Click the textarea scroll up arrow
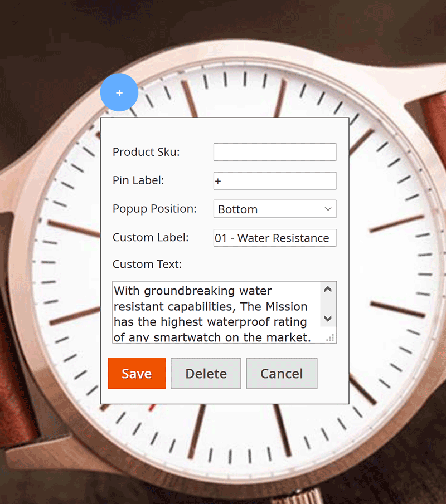446x504 pixels. [x=328, y=289]
